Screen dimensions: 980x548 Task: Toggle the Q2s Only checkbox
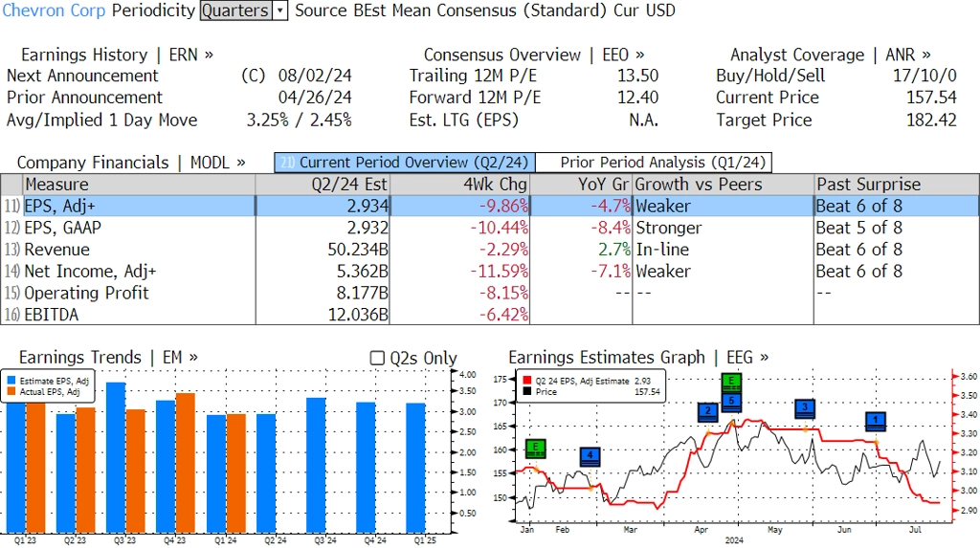(377, 358)
